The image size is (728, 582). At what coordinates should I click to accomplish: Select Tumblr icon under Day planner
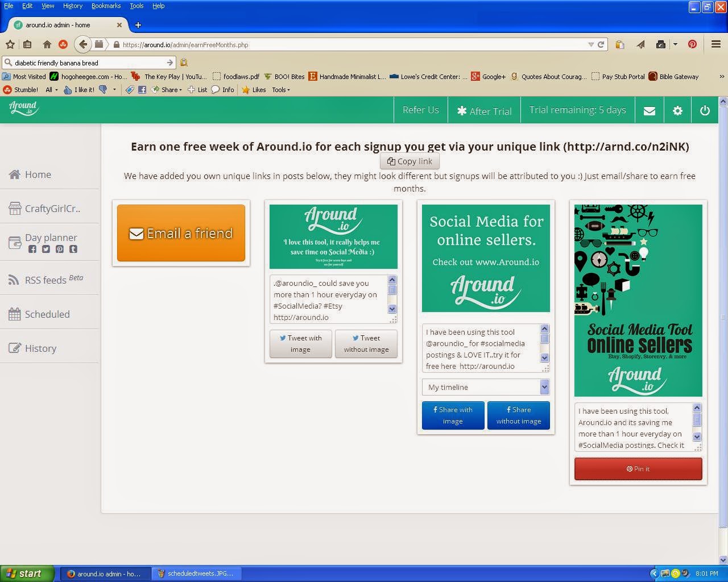[73, 249]
